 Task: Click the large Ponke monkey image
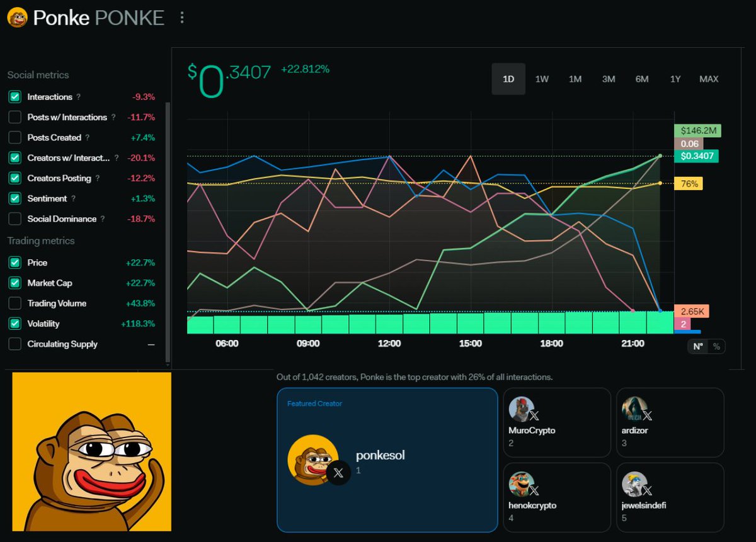92,451
